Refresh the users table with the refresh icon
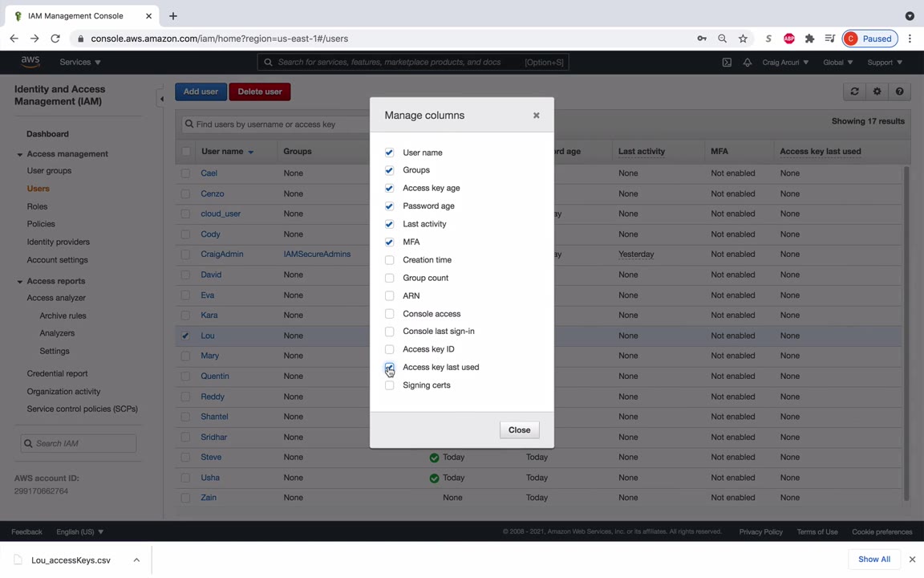The height and width of the screenshot is (578, 924). 854,92
